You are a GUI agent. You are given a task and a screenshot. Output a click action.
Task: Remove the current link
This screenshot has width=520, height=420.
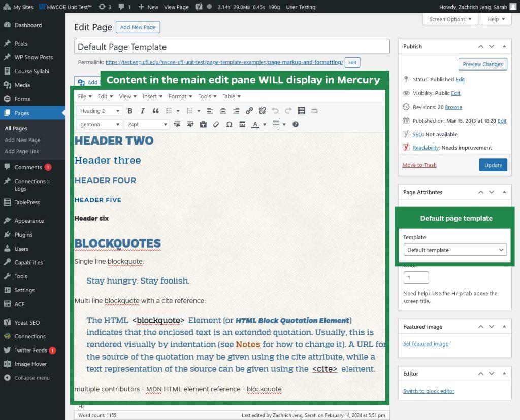pyautogui.click(x=262, y=111)
